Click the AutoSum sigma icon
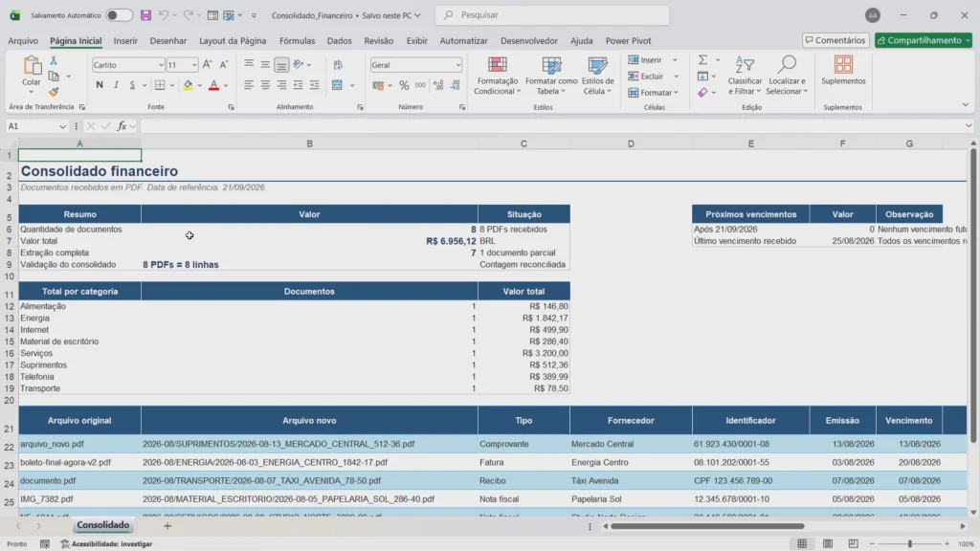The width and height of the screenshot is (980, 551). [703, 60]
